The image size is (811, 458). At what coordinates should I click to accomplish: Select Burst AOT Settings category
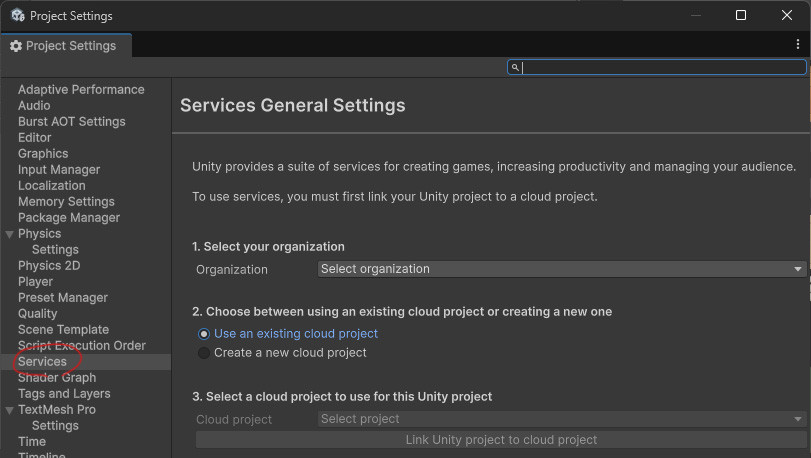72,122
